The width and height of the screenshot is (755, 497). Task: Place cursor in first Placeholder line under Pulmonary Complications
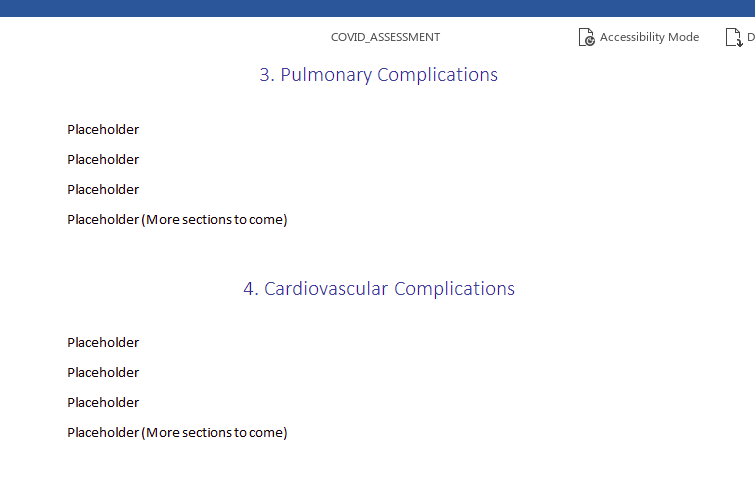(x=103, y=130)
